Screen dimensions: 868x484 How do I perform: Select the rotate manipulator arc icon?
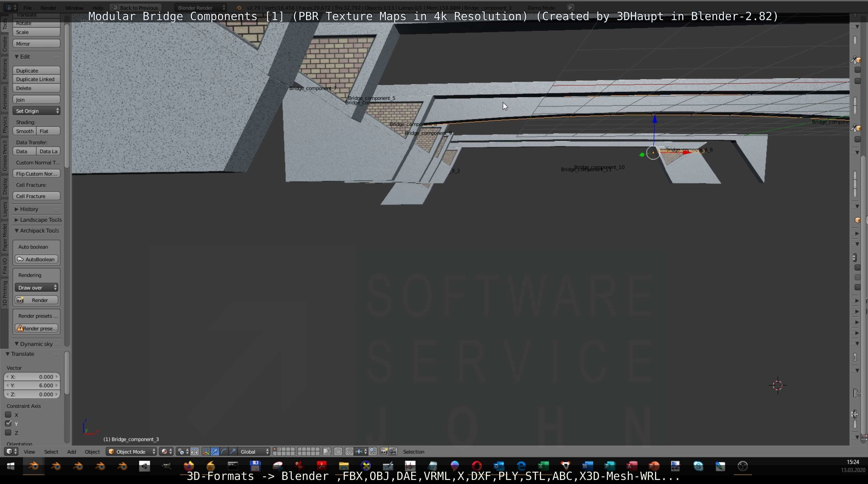point(224,452)
